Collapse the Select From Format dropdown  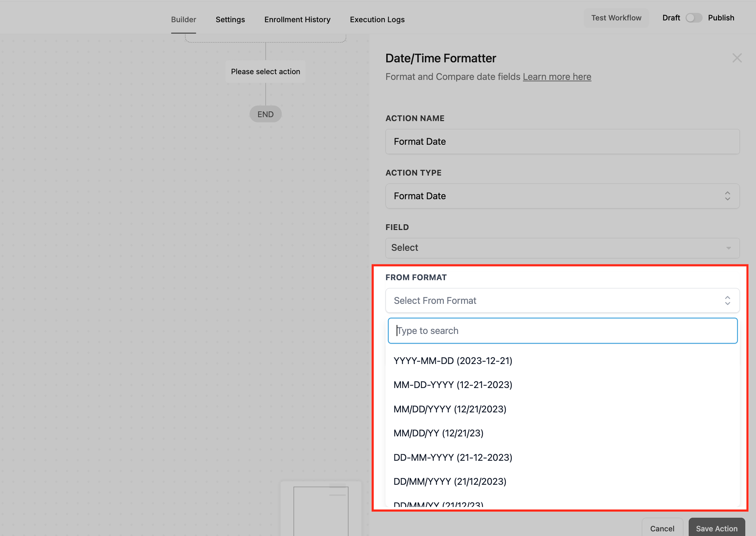coord(562,301)
